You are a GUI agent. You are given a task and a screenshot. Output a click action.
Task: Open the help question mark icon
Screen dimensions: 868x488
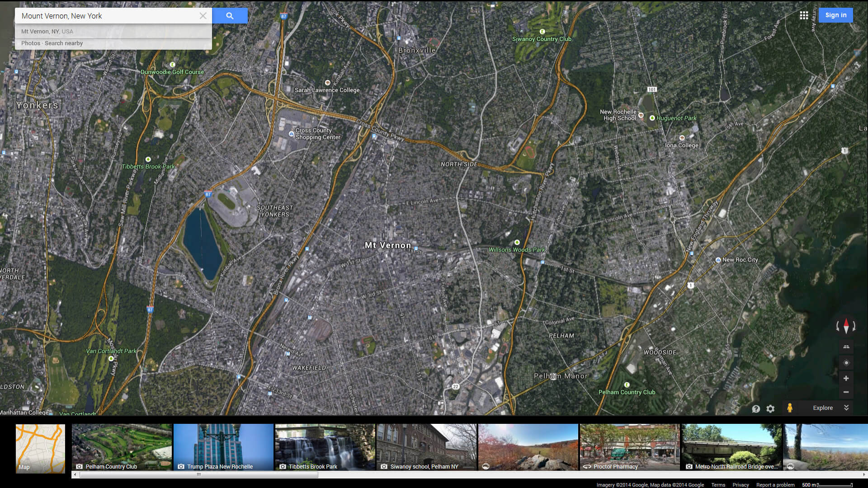756,408
